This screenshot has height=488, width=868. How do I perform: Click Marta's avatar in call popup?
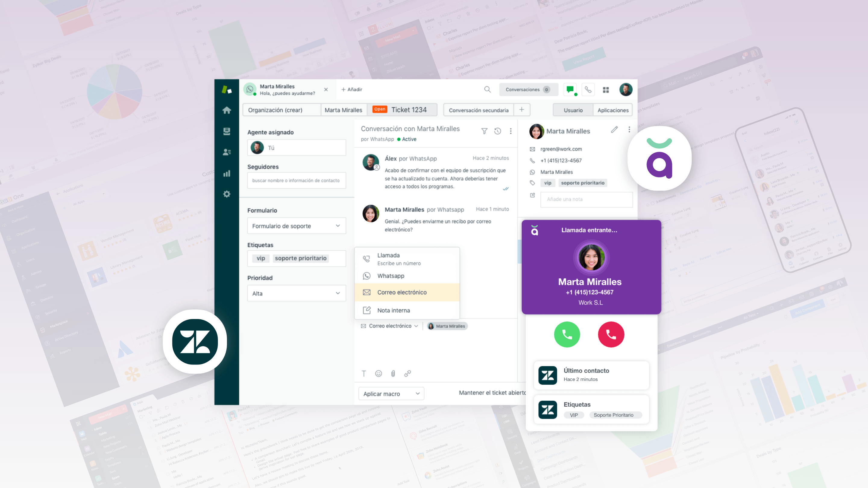(591, 258)
